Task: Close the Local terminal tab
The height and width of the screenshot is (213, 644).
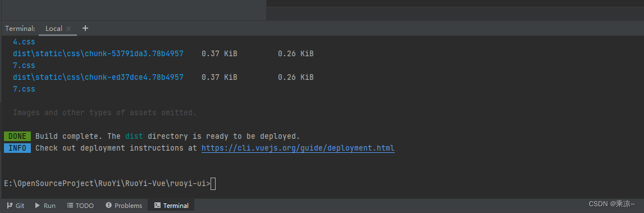Action: 68,29
